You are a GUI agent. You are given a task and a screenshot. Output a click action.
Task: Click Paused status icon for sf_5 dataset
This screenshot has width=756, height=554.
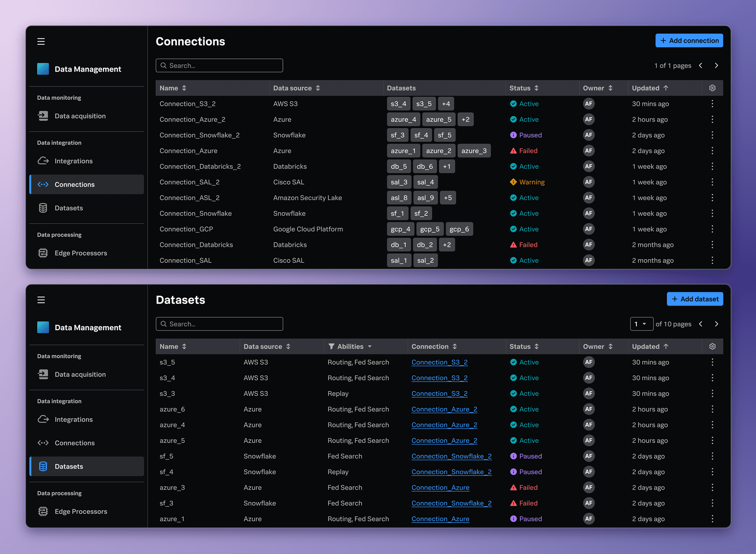513,456
